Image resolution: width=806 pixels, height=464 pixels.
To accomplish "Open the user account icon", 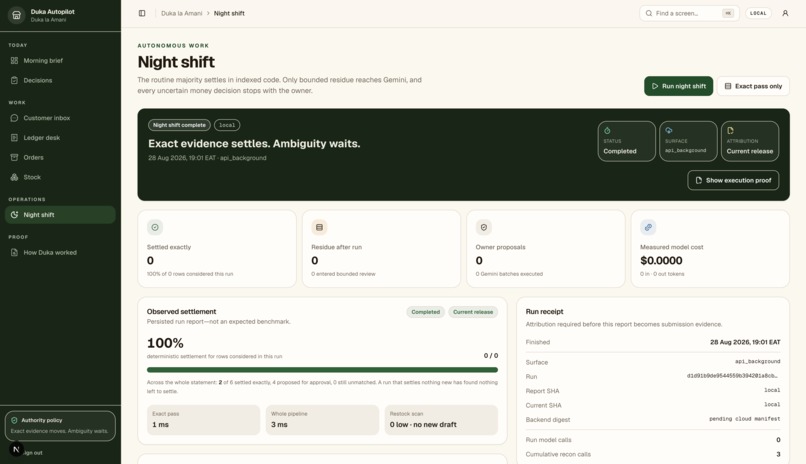I will coord(785,13).
